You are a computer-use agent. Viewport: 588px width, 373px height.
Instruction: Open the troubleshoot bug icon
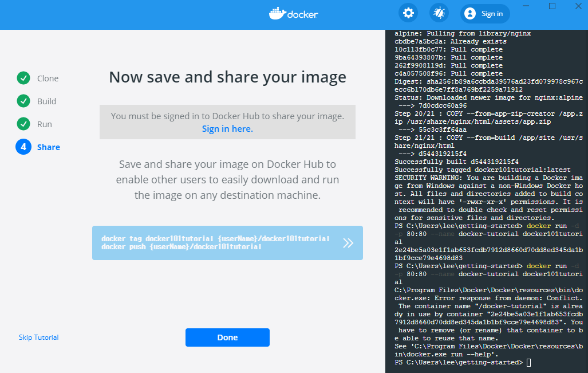pos(439,14)
